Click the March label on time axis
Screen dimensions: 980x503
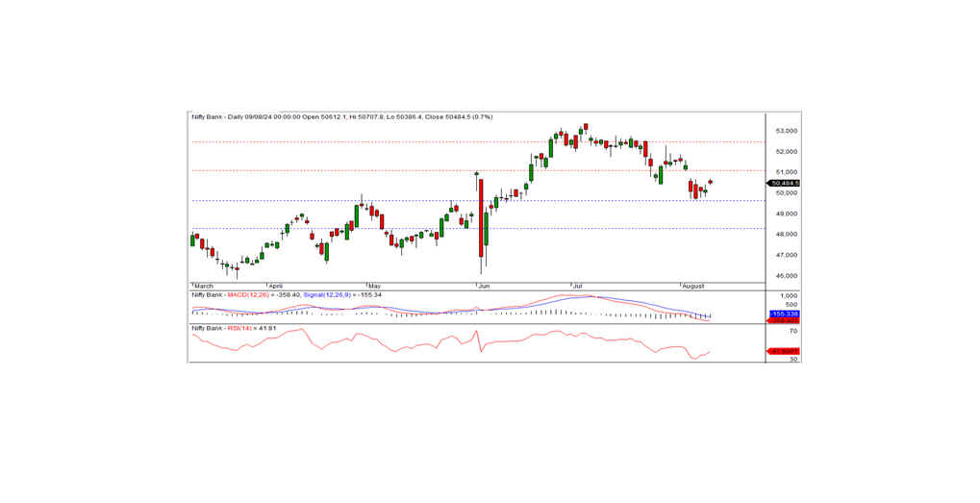[x=203, y=286]
